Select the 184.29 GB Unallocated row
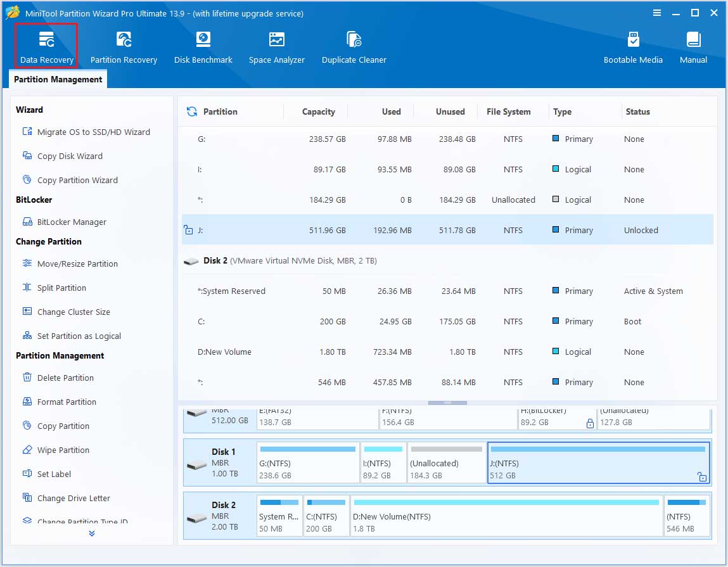The height and width of the screenshot is (567, 728). tap(447, 200)
